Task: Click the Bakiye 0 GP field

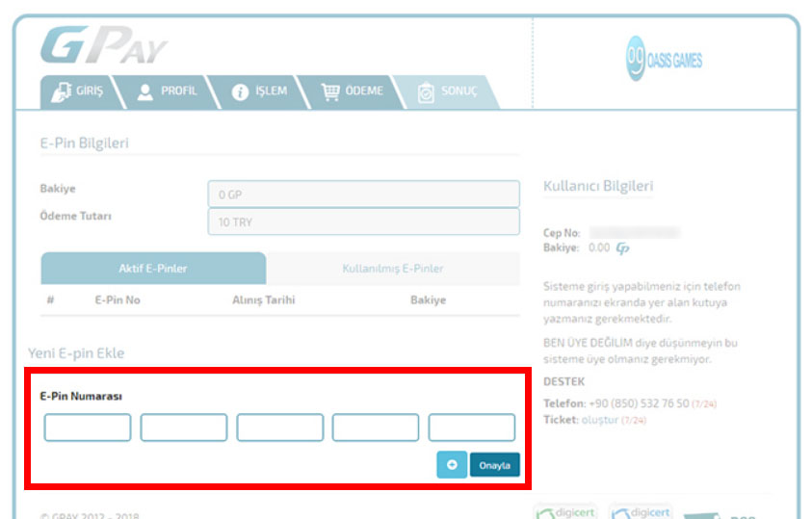Action: (363, 195)
